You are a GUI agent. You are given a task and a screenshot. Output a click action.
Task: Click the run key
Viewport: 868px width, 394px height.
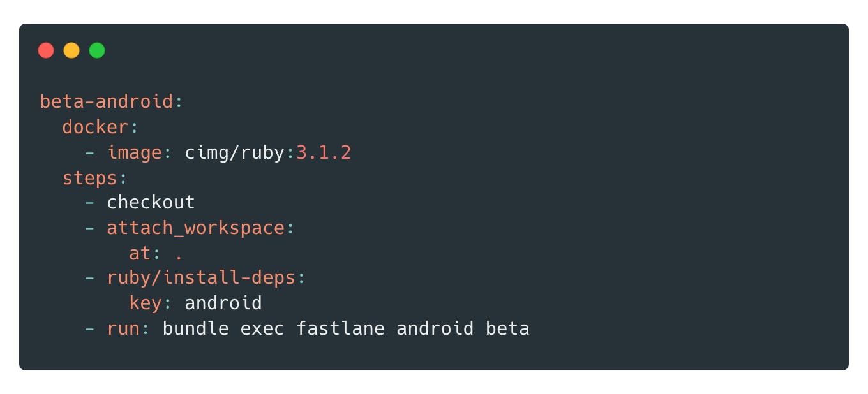tap(123, 328)
